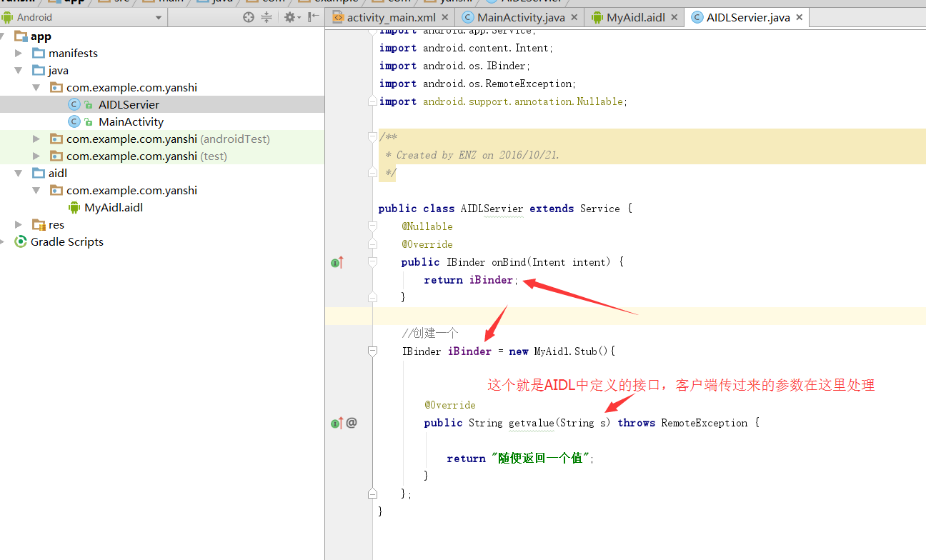
Task: Collapse the aidl folder arrow
Action: point(19,173)
